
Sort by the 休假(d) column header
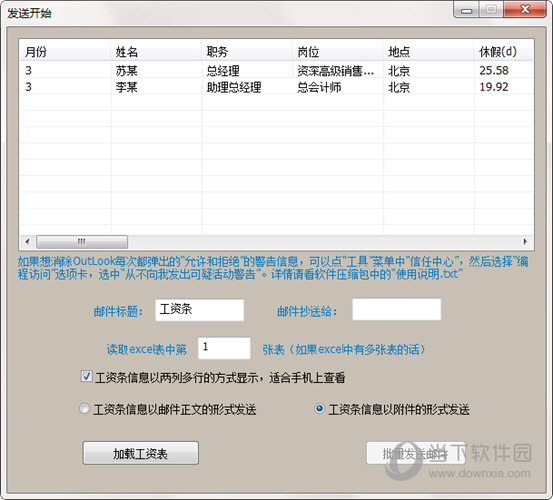click(503, 52)
